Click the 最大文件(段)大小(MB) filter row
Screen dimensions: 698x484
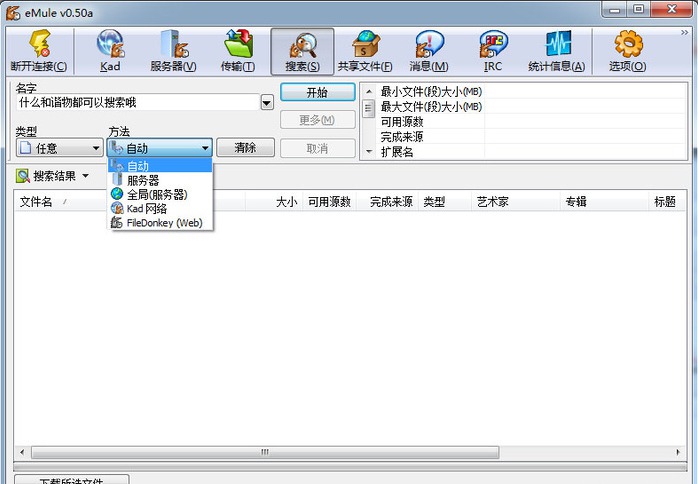click(x=532, y=106)
